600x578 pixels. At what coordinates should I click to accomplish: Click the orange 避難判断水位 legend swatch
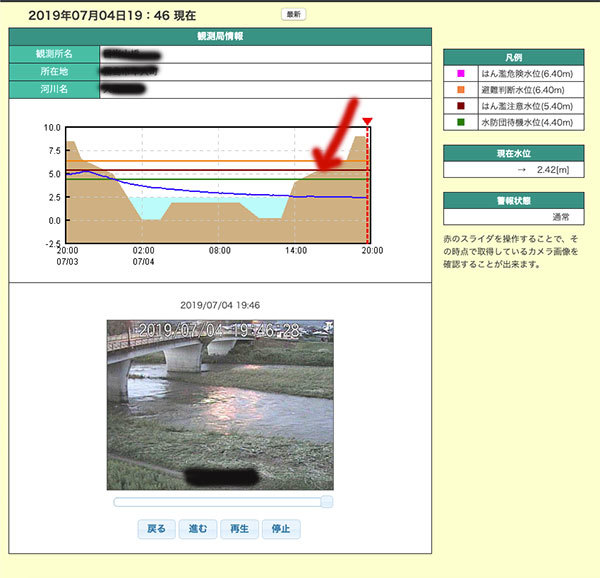[x=460, y=89]
